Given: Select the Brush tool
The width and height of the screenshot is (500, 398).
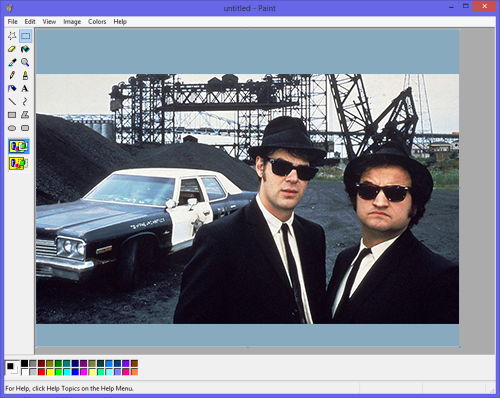Looking at the screenshot, I should [x=25, y=75].
